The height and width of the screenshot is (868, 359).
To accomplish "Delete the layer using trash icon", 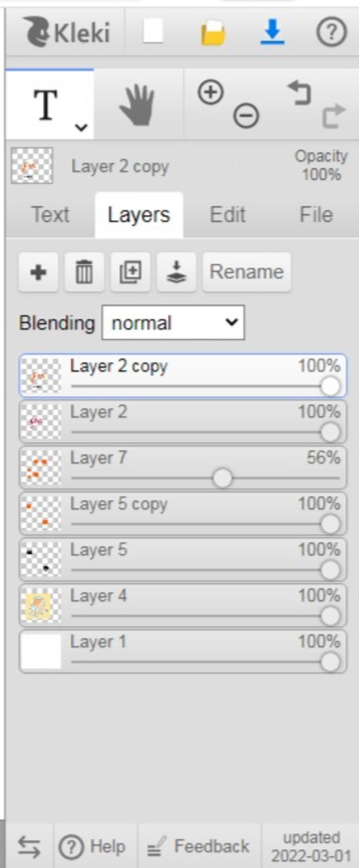I will click(84, 272).
